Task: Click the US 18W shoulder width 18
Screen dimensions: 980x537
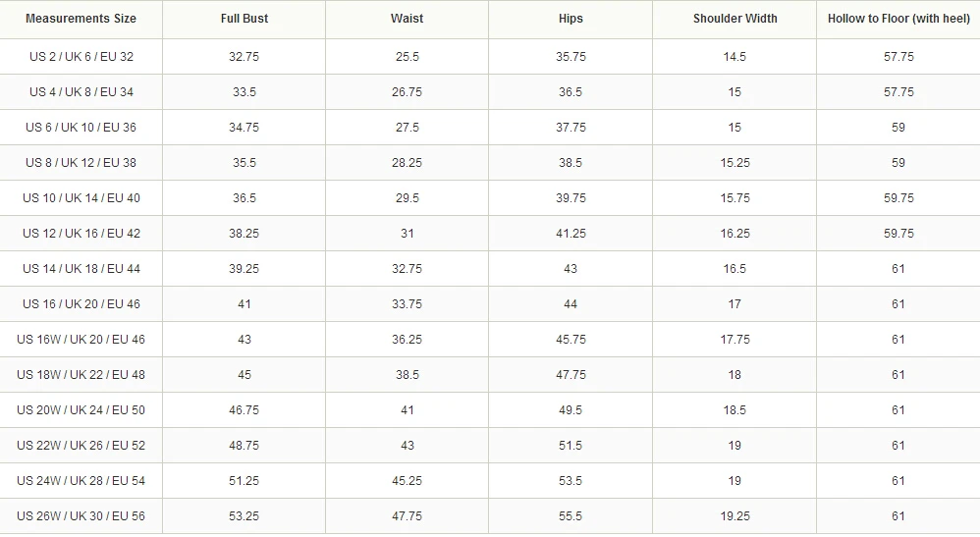Action: [735, 375]
